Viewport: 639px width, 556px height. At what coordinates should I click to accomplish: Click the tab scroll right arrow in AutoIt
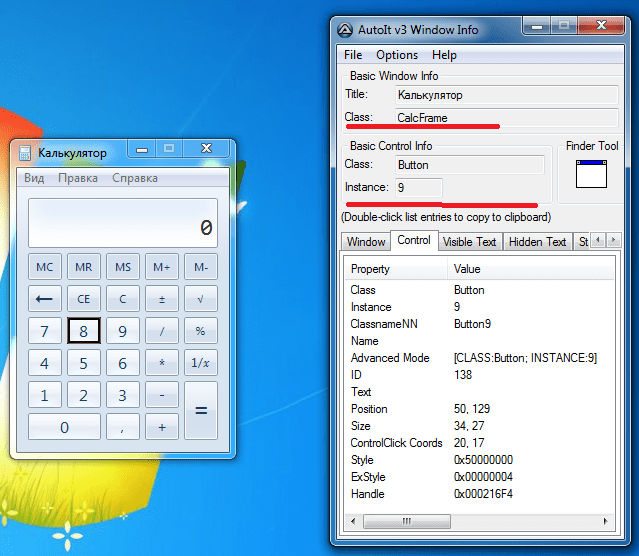(x=613, y=240)
